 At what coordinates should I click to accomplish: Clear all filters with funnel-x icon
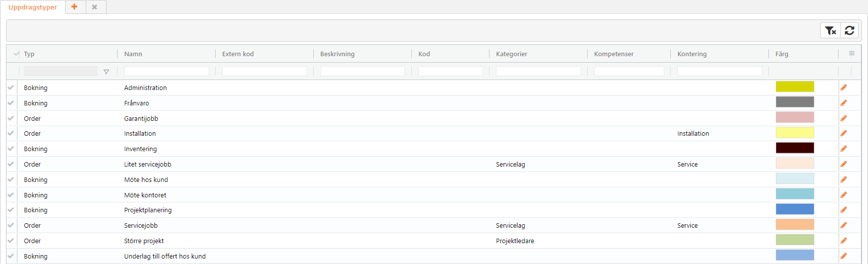click(x=831, y=30)
